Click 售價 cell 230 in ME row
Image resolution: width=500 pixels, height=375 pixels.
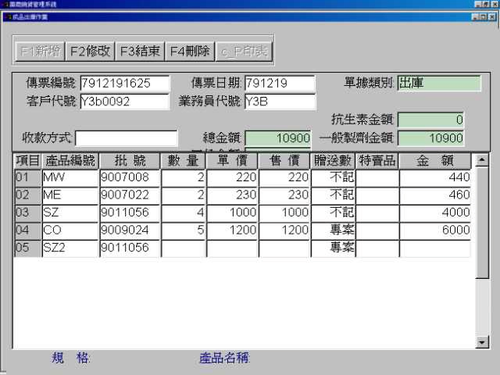pos(284,195)
